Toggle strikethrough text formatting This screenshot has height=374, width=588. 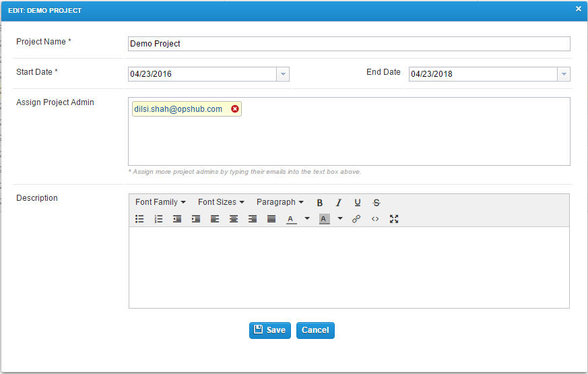(x=377, y=203)
